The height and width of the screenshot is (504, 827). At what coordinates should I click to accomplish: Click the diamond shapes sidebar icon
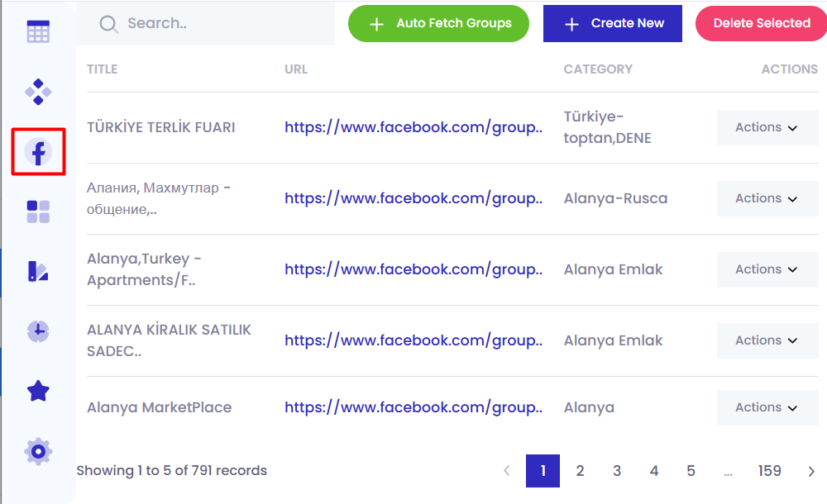pos(38,92)
